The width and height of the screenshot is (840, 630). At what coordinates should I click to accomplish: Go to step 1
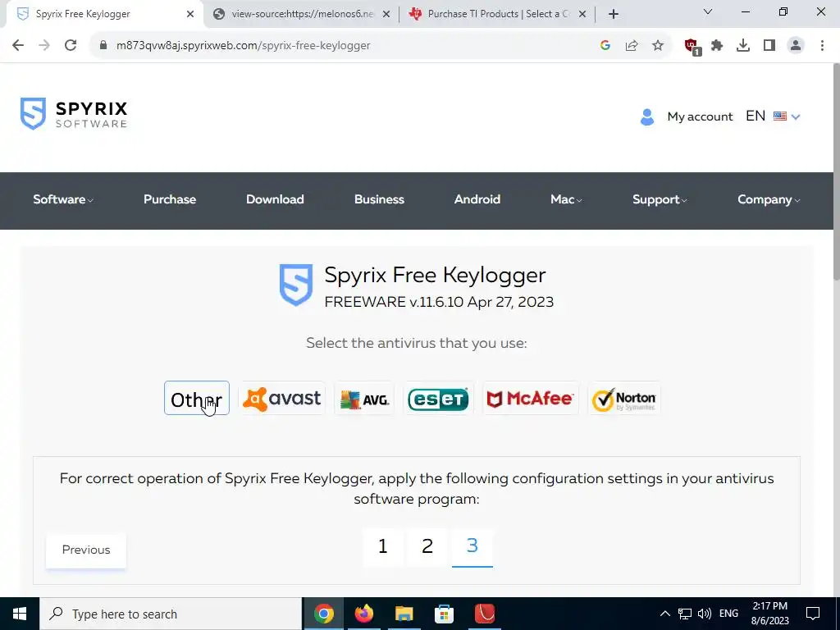pyautogui.click(x=382, y=546)
